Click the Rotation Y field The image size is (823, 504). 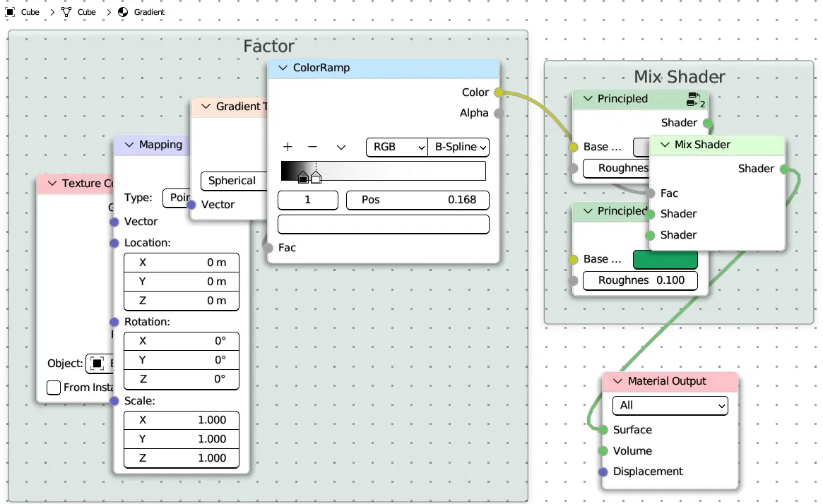(x=182, y=360)
